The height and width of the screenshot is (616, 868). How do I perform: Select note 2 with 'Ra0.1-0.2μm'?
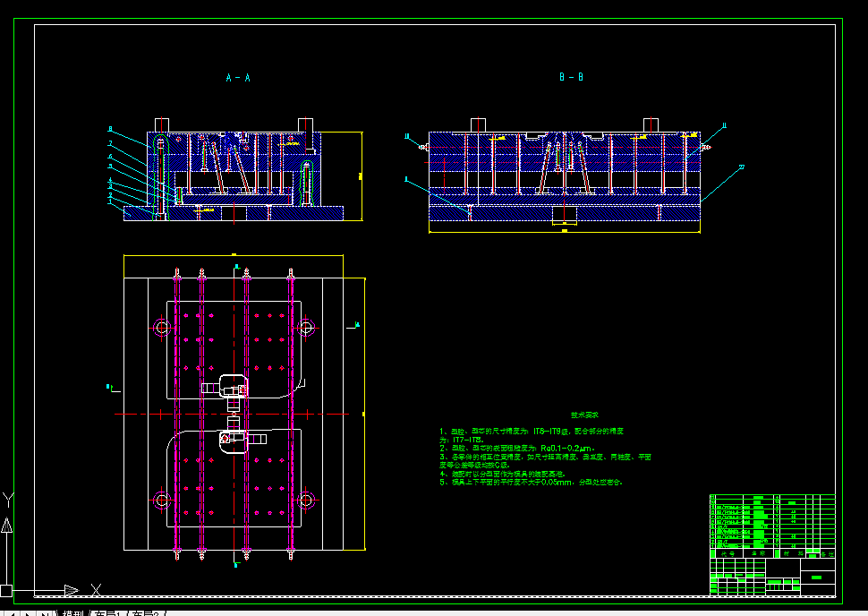517,449
